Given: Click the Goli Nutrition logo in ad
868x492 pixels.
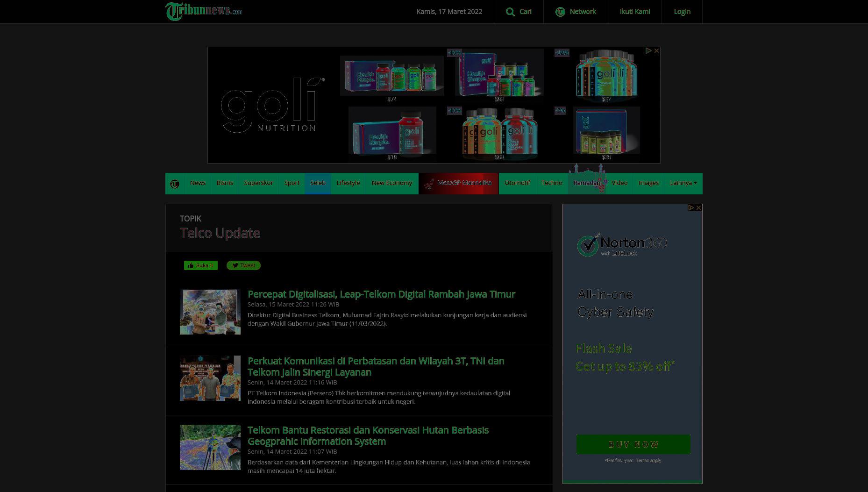Looking at the screenshot, I should pyautogui.click(x=272, y=105).
